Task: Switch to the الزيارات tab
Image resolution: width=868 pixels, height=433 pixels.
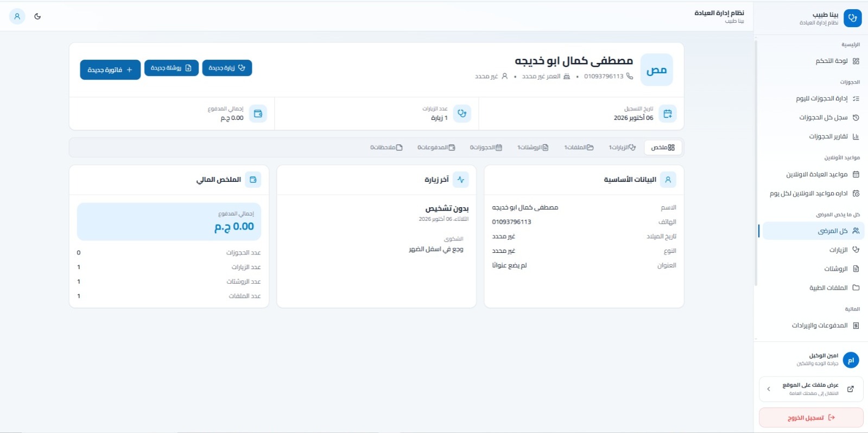Action: coord(622,148)
